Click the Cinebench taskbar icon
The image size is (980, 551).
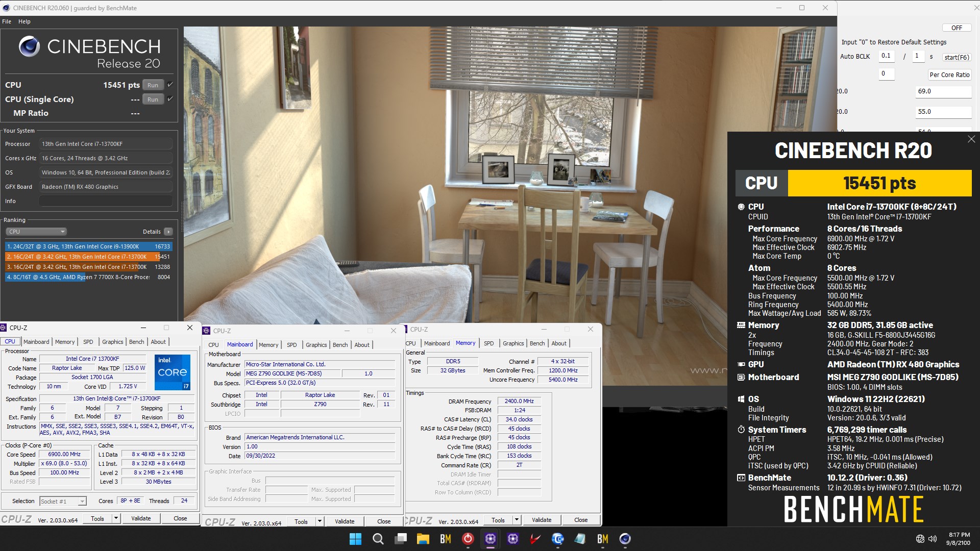click(x=625, y=539)
